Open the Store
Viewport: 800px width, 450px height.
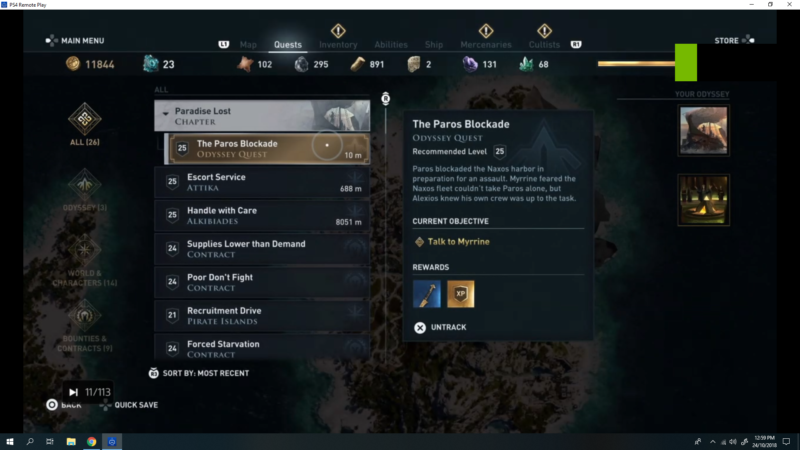(727, 40)
